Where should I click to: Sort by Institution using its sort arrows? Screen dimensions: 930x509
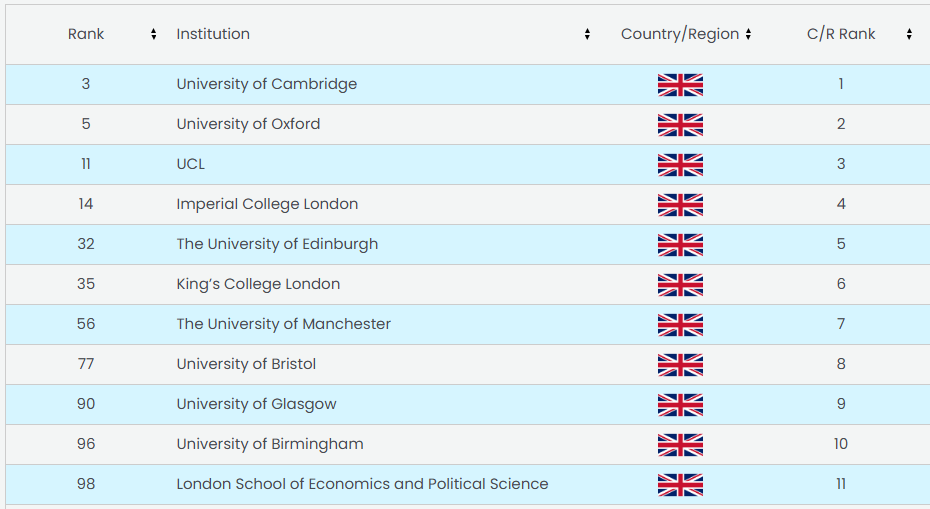pyautogui.click(x=587, y=34)
